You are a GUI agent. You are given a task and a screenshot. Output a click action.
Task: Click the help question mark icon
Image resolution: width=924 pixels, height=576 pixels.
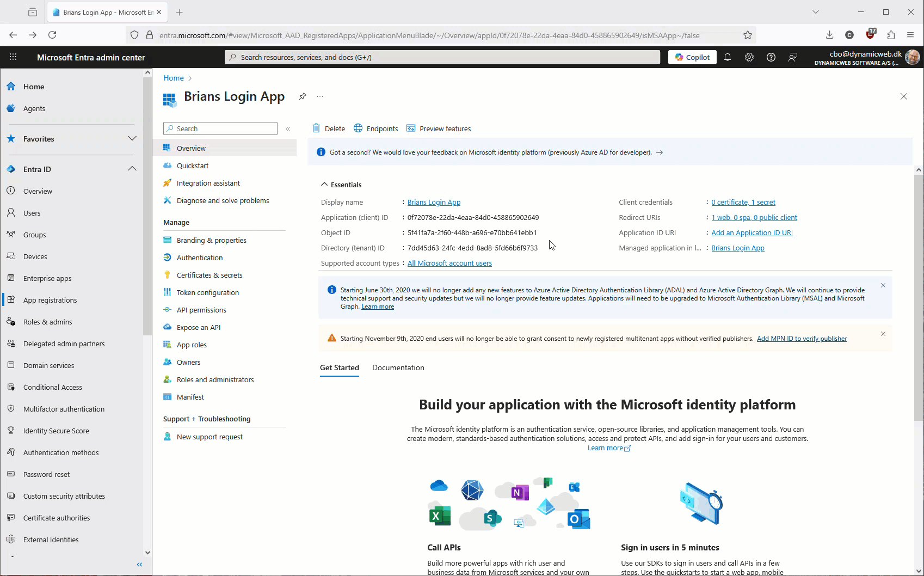click(771, 57)
